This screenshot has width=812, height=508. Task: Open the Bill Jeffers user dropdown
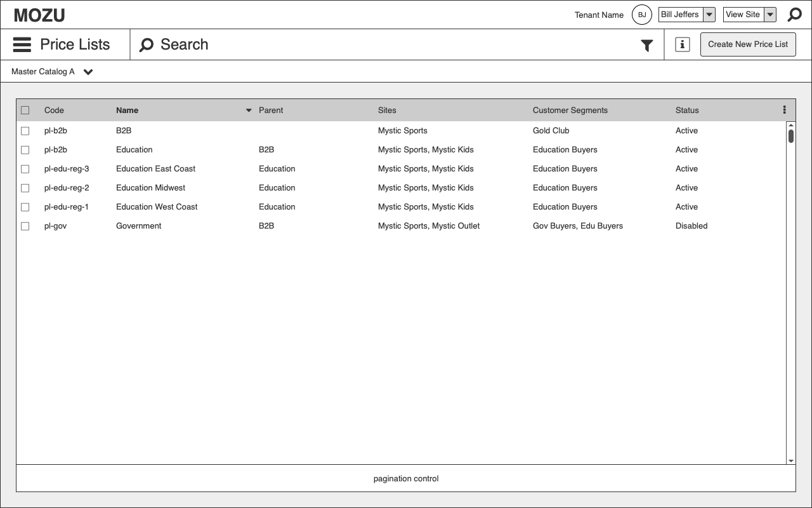click(x=687, y=15)
